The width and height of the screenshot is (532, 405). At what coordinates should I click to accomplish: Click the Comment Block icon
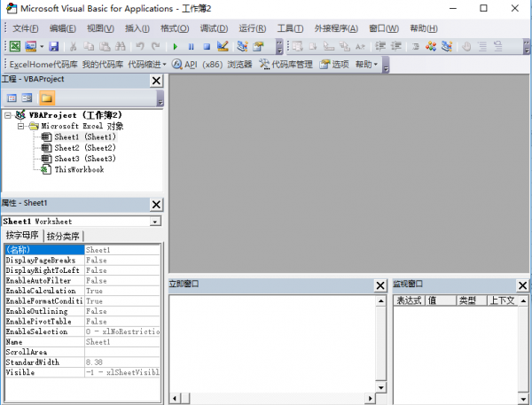(482, 46)
